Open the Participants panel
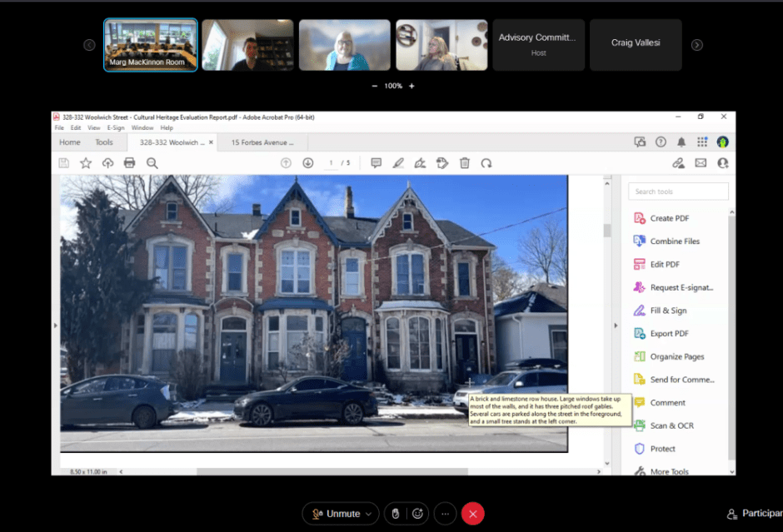The height and width of the screenshot is (532, 783). [754, 514]
